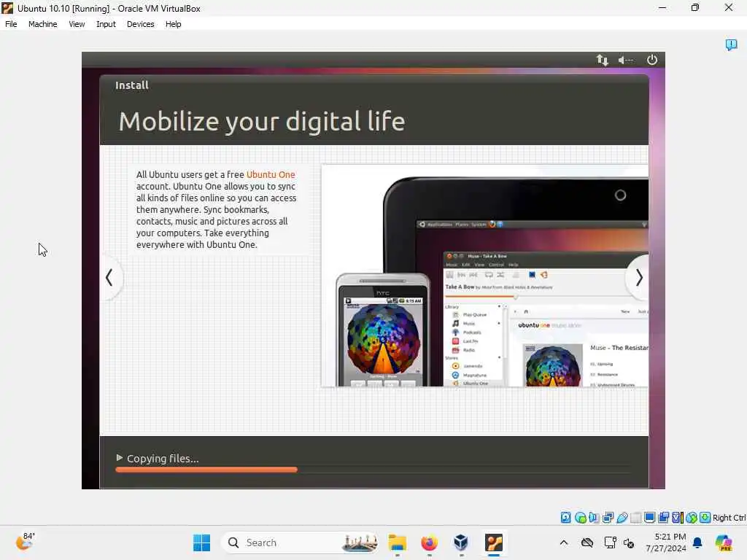Click the optical disk status icon

click(x=580, y=518)
